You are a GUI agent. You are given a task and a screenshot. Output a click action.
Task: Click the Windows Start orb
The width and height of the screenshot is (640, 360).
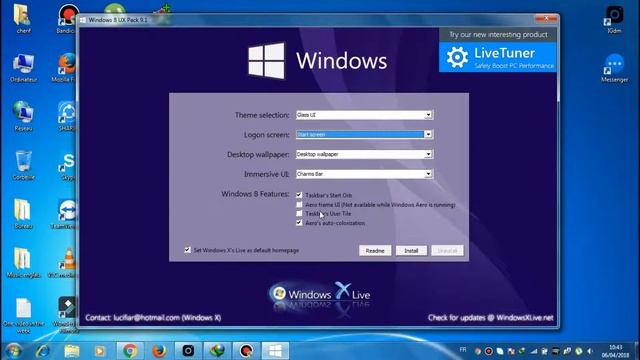pyautogui.click(x=13, y=351)
